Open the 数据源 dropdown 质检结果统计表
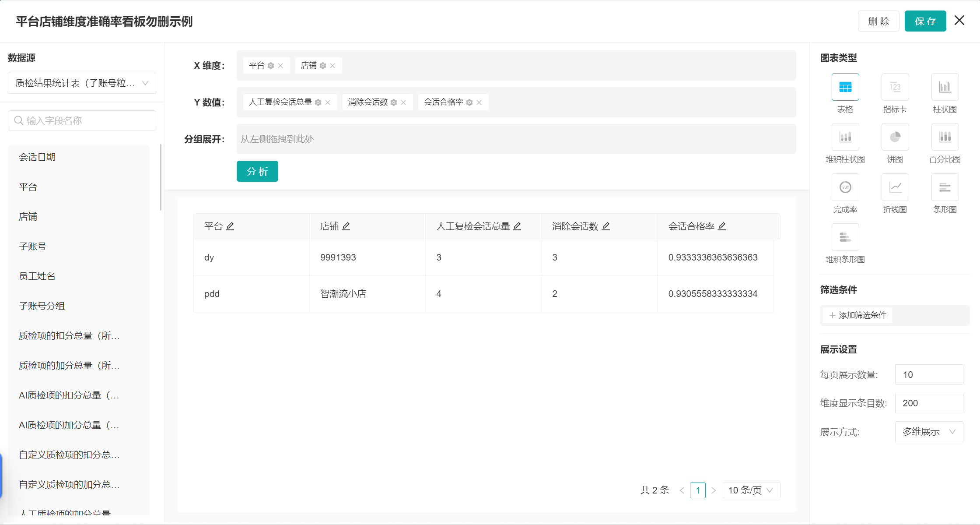 click(82, 83)
